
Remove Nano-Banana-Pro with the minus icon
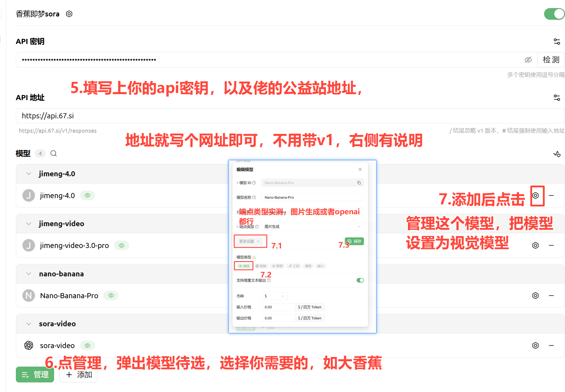(x=551, y=295)
